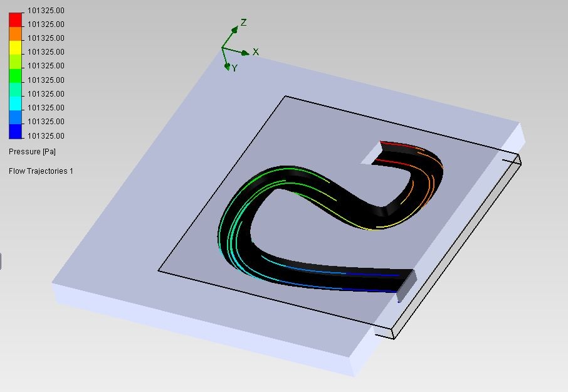Screen dimensions: 568x392
Task: Click the red swatch in pressure legend
Action: point(15,19)
